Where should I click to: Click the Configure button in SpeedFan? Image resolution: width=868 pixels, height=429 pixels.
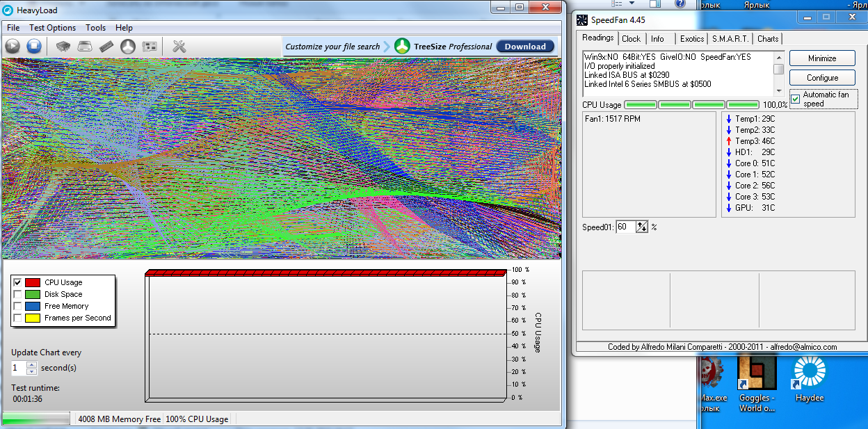click(x=822, y=78)
